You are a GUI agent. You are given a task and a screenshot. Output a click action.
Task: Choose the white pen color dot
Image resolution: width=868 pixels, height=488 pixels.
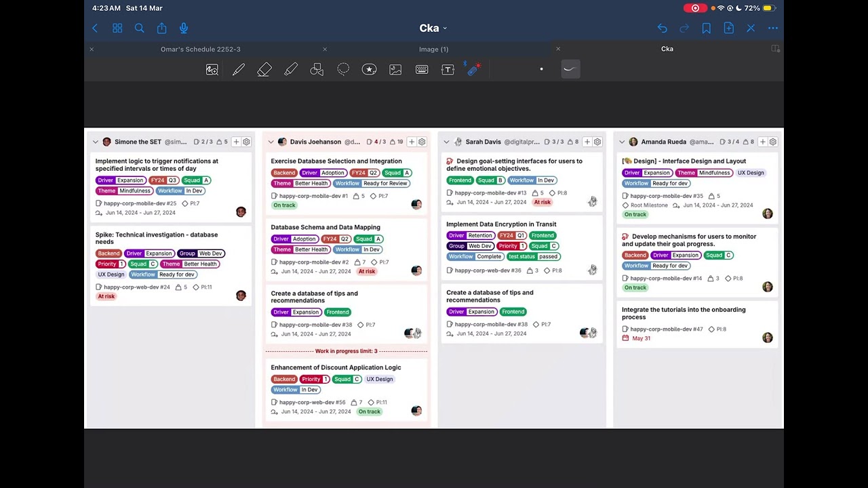click(x=541, y=68)
